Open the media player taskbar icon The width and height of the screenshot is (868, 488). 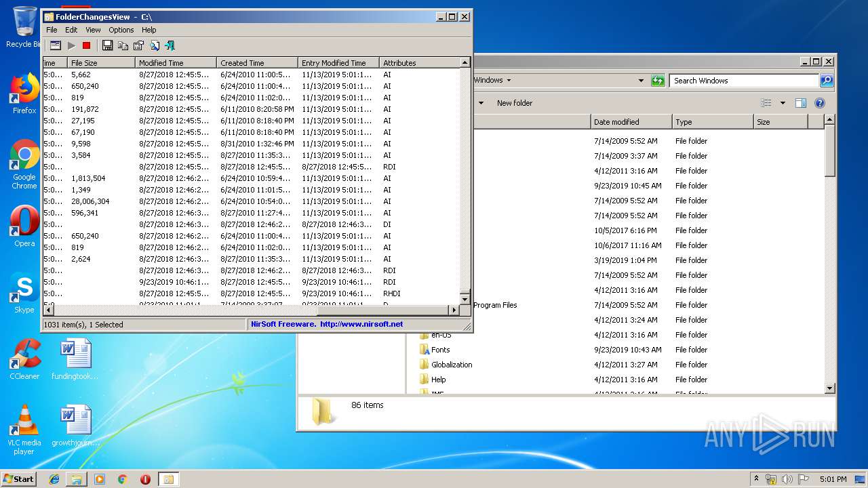(x=100, y=479)
